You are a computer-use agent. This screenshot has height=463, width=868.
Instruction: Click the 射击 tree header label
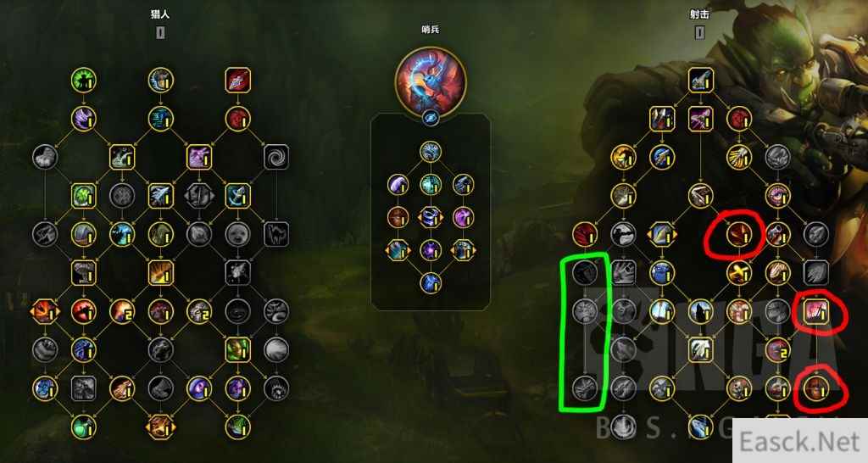pyautogui.click(x=699, y=14)
